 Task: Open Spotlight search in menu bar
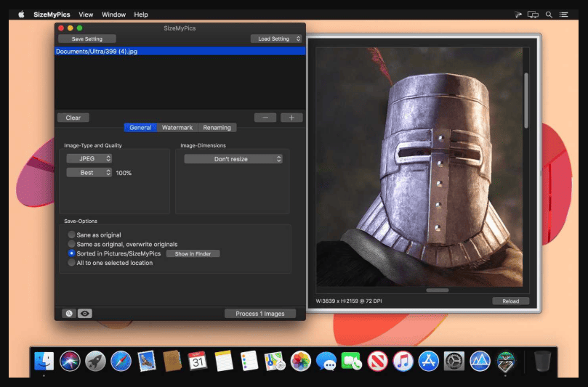[549, 15]
